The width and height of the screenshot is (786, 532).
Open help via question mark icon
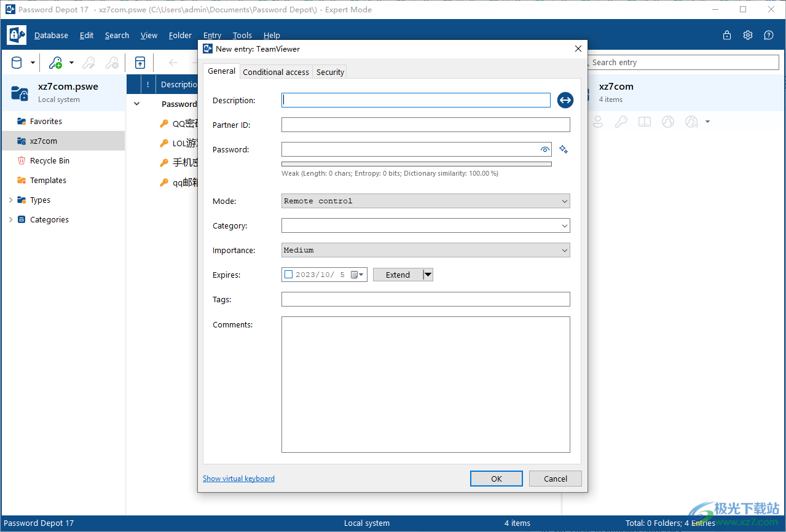click(769, 35)
